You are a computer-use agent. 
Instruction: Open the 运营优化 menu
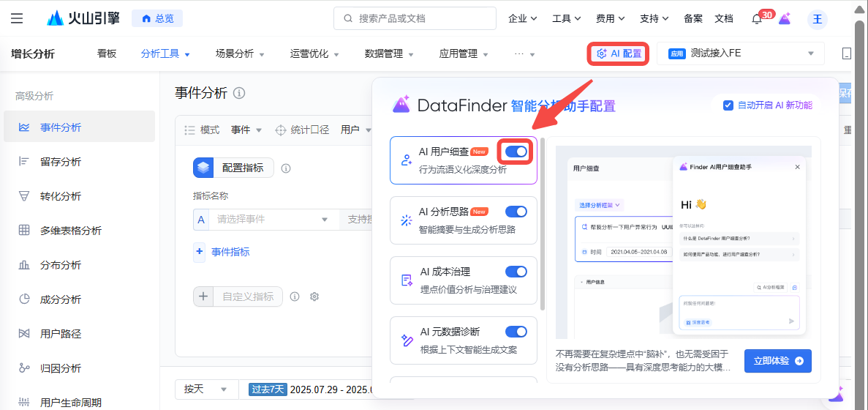(x=314, y=53)
